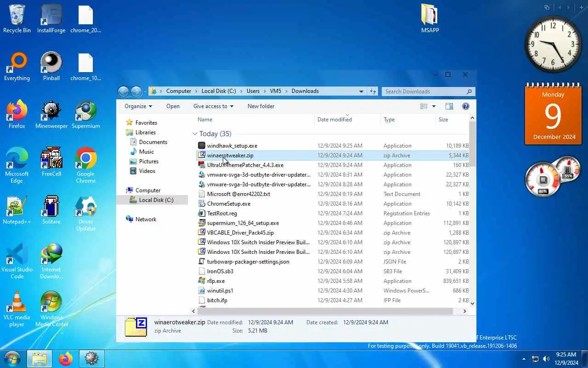Image resolution: width=588 pixels, height=368 pixels.
Task: Open the Organize dropdown menu
Action: pyautogui.click(x=138, y=106)
